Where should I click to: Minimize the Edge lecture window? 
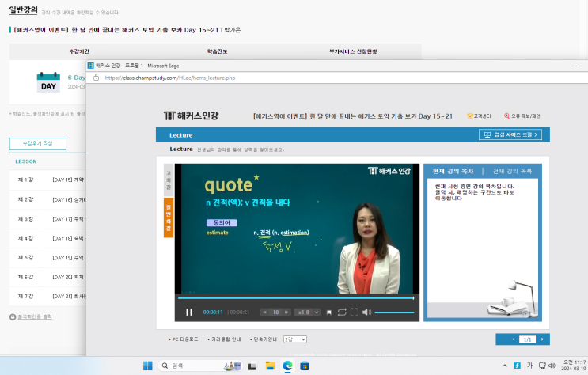coord(575,66)
